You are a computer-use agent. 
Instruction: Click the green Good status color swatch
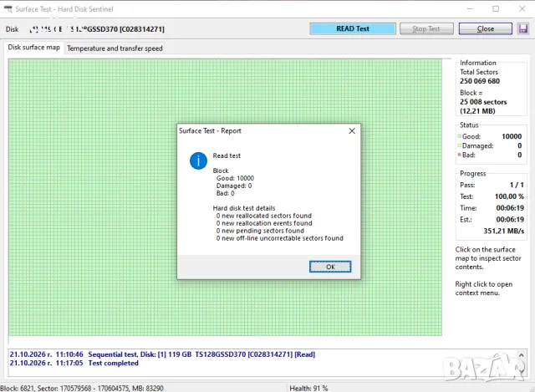coord(459,136)
